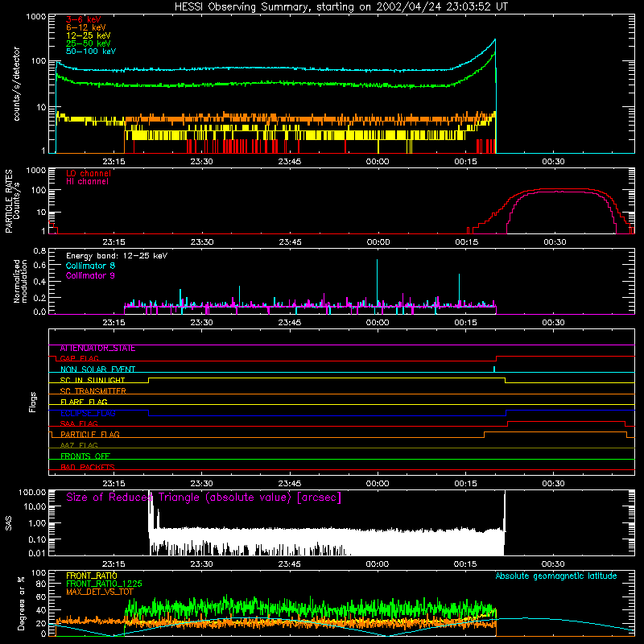Click the 60 tick on Degrees axis
644x644 pixels.
coord(42,597)
